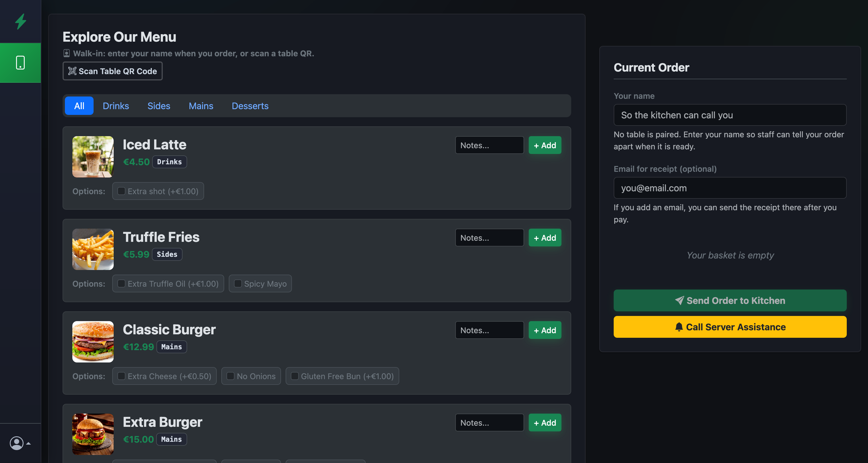Add Truffle Fries to the order
Viewport: 868px width, 463px height.
click(545, 238)
